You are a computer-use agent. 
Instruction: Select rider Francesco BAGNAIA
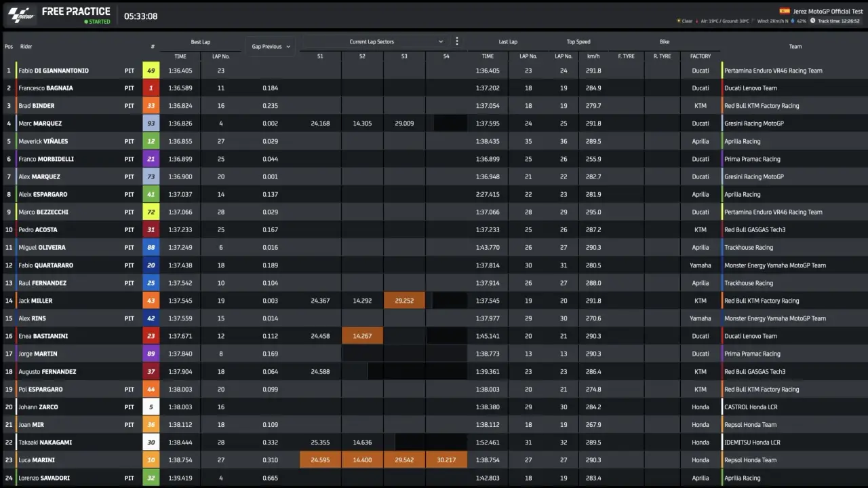[x=45, y=88]
